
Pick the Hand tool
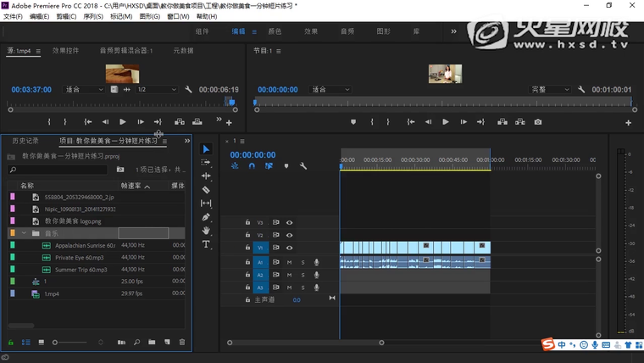(x=206, y=231)
